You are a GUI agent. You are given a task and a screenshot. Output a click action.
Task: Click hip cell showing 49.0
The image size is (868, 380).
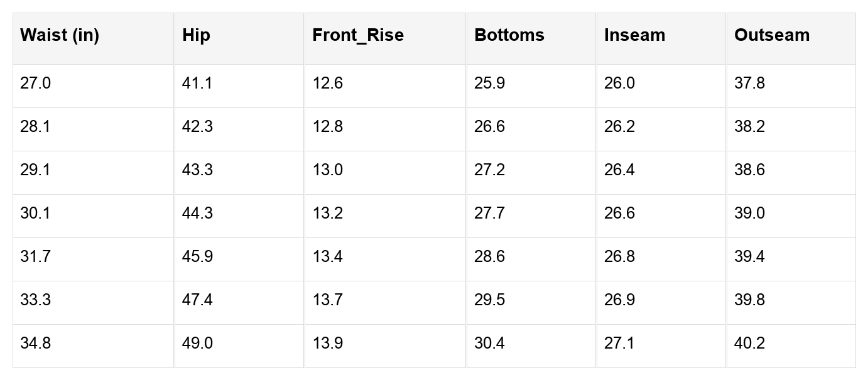pyautogui.click(x=239, y=346)
